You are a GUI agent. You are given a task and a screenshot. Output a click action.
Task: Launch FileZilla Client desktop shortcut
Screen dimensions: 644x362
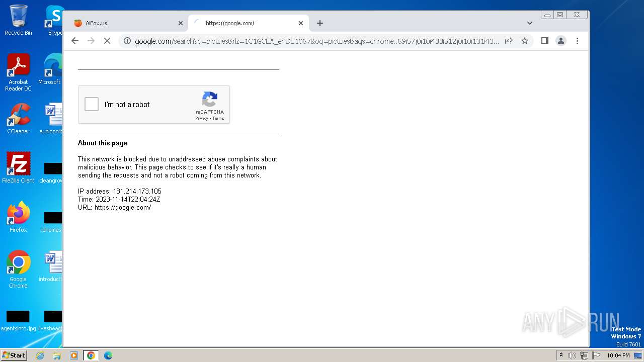coord(18,167)
